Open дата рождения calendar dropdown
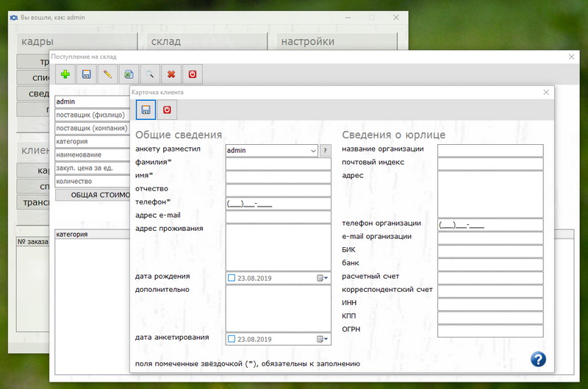This screenshot has width=588, height=389. click(323, 278)
